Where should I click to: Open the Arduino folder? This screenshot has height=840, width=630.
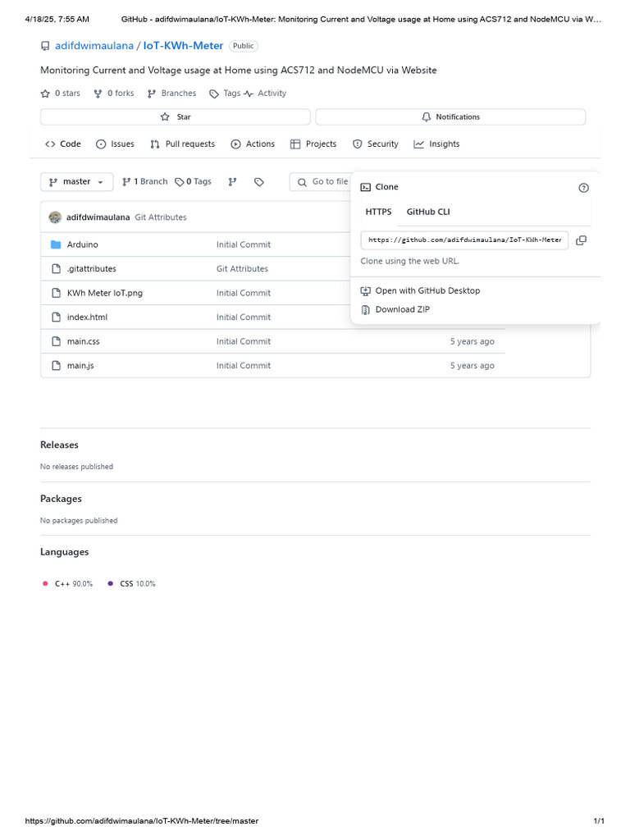click(x=83, y=244)
